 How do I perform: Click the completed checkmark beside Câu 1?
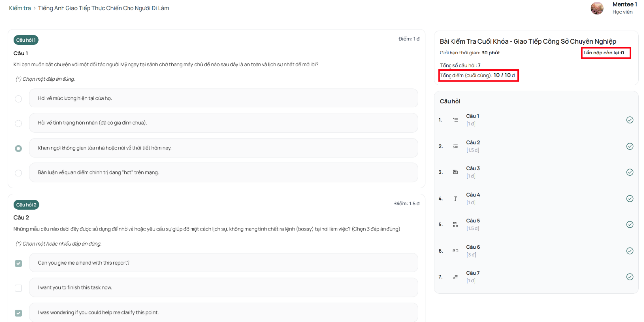[x=630, y=120]
